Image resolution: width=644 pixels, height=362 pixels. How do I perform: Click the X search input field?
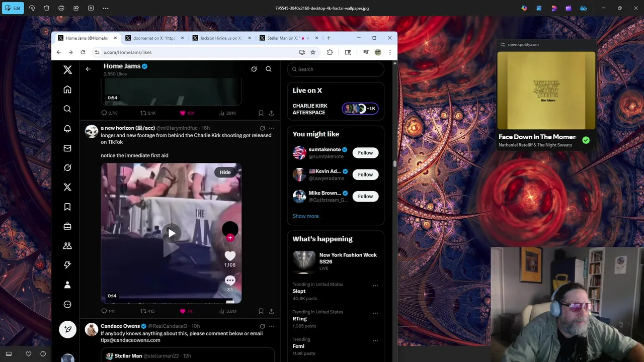click(336, 69)
